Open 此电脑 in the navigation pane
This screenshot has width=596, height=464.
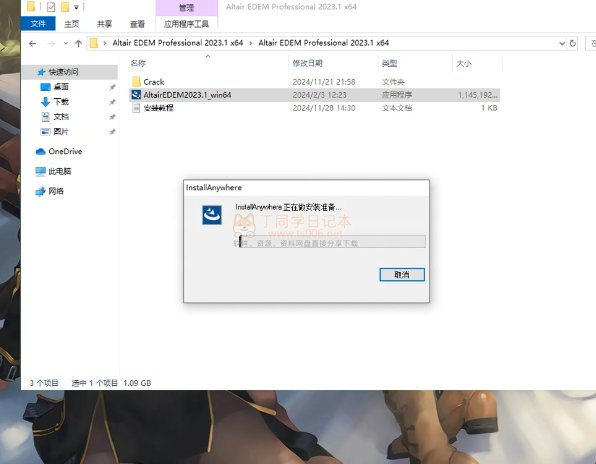pos(60,171)
